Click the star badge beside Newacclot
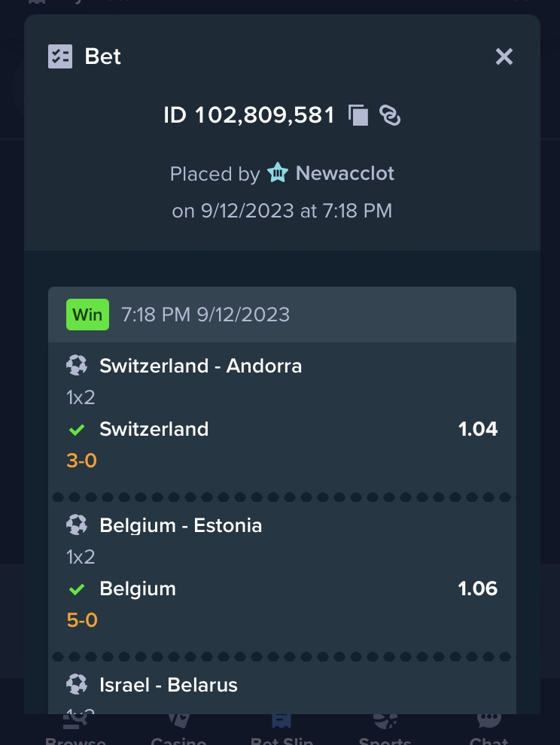Viewport: 560px width, 745px height. pos(278,172)
